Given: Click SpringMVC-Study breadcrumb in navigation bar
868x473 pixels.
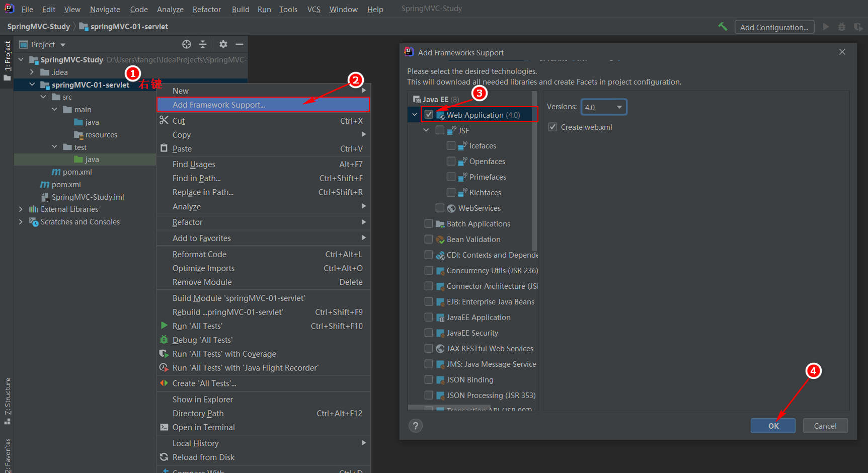Looking at the screenshot, I should (x=39, y=27).
